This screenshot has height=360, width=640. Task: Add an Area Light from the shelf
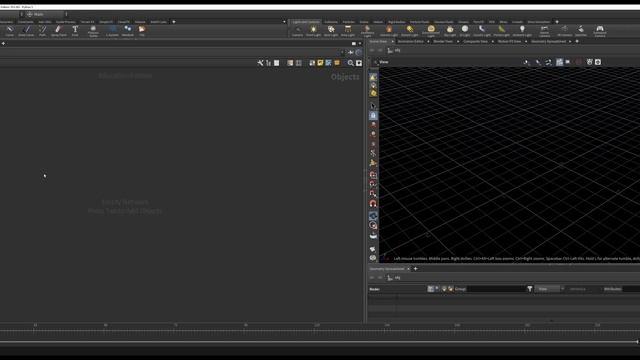coord(348,31)
